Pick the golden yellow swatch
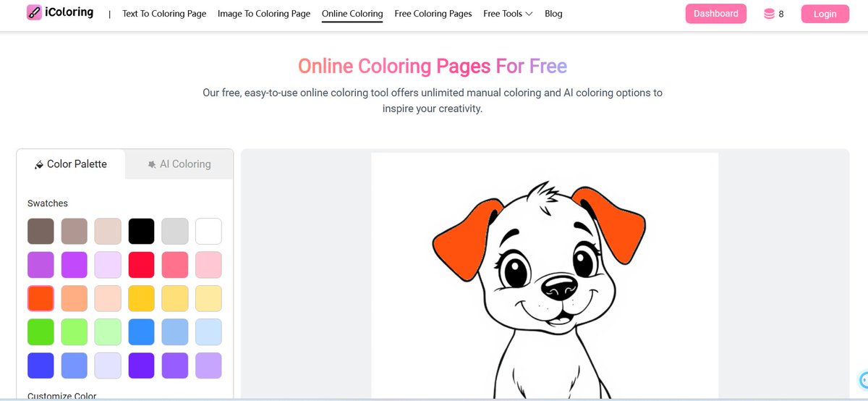Viewport: 868px width, 401px height. tap(142, 298)
